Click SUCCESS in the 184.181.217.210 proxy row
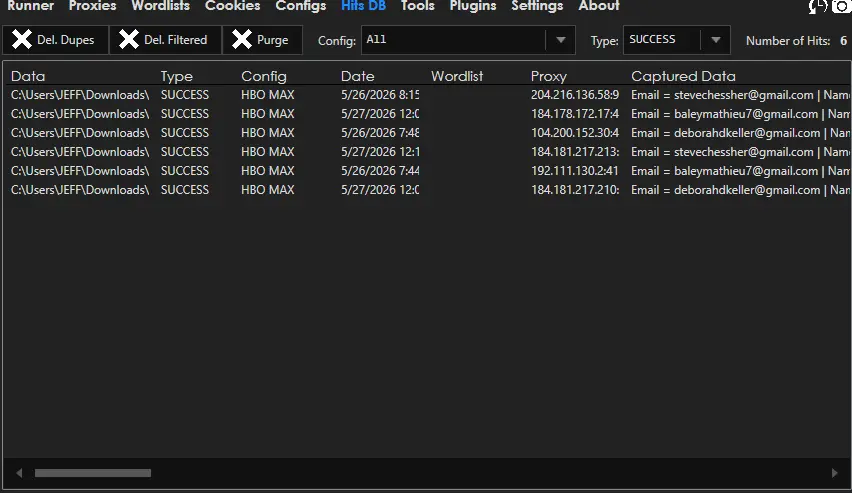This screenshot has height=493, width=852. point(185,190)
